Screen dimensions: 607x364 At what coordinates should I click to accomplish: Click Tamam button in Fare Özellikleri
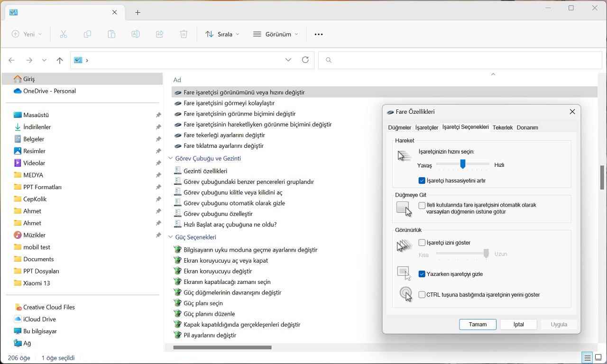pos(478,325)
